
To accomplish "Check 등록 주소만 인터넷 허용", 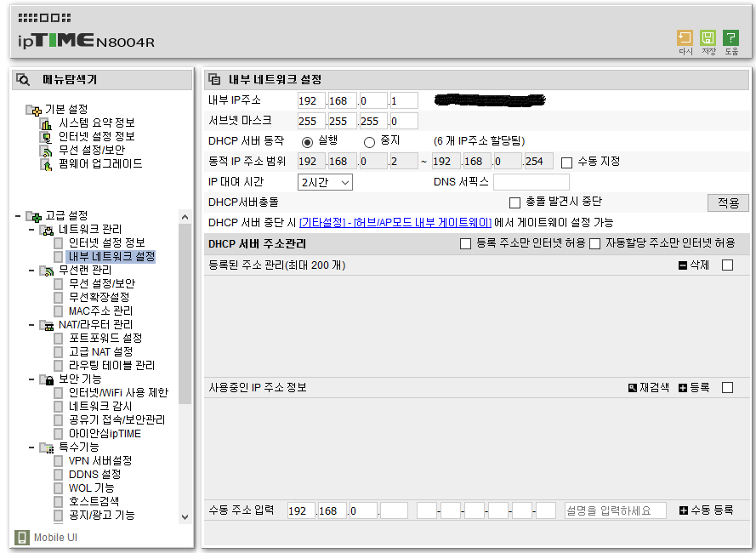I will point(466,243).
